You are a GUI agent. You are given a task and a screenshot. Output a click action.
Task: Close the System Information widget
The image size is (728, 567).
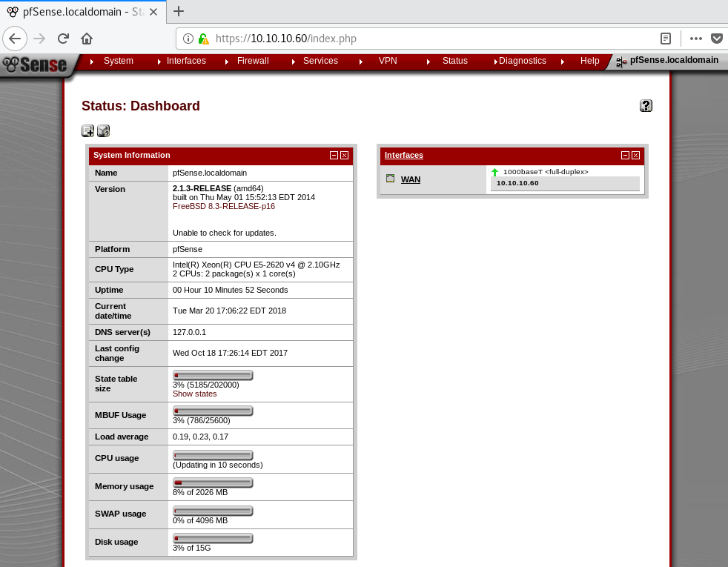[345, 156]
